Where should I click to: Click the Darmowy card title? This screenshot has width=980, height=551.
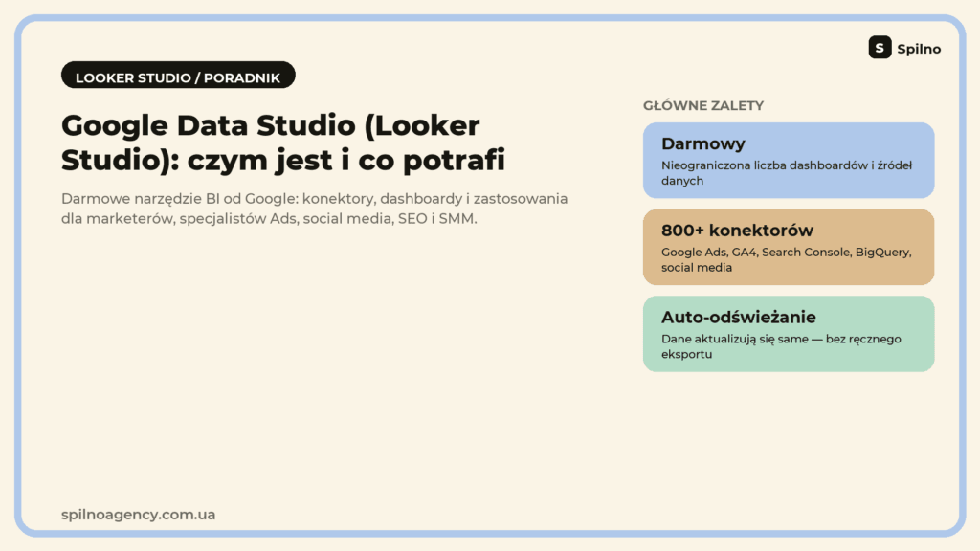(703, 143)
